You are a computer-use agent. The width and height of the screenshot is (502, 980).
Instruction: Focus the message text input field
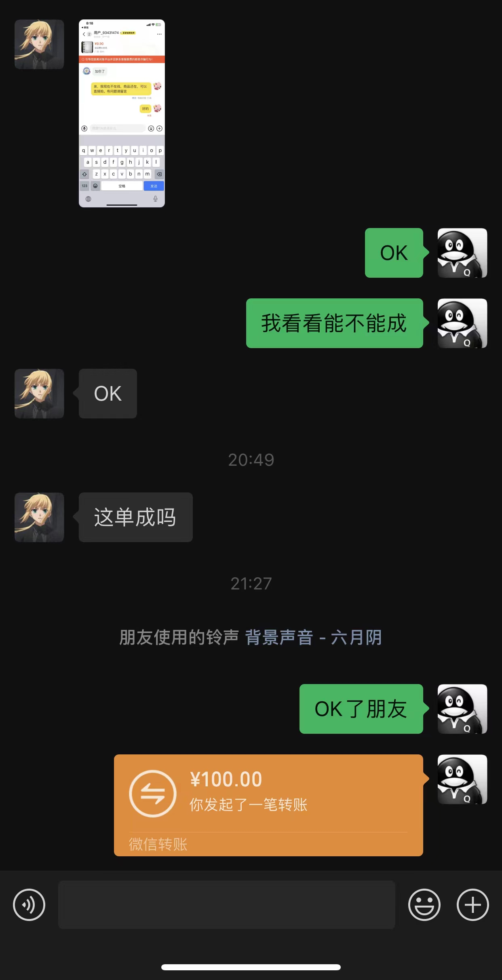click(226, 904)
